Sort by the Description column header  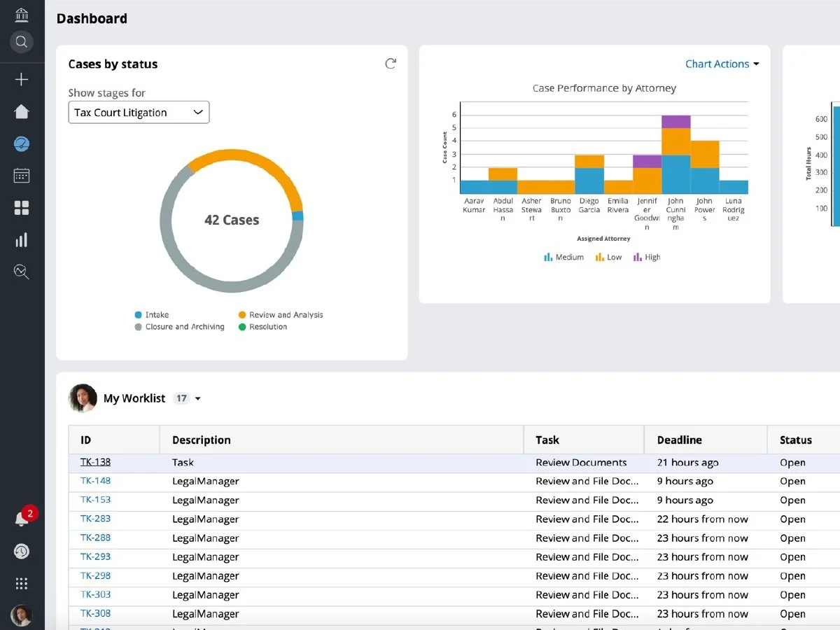click(342, 440)
